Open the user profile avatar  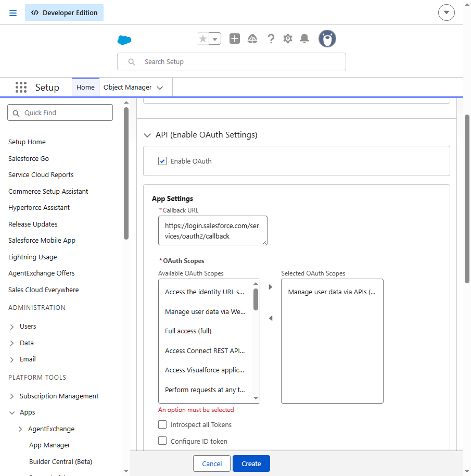(327, 39)
